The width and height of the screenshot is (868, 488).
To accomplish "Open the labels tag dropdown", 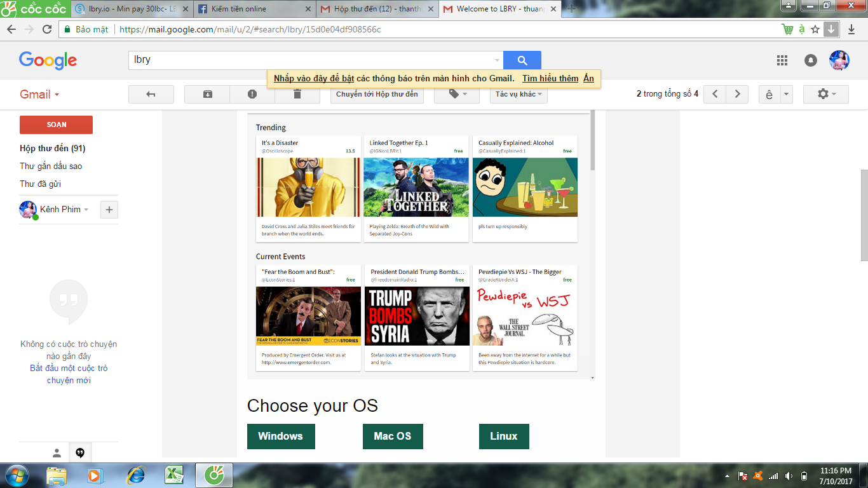I will (458, 94).
